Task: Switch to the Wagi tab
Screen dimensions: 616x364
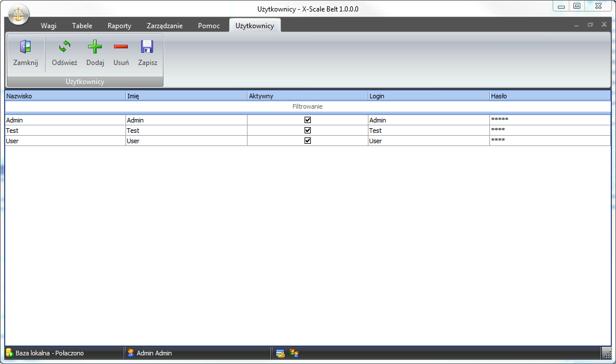Action: point(48,26)
